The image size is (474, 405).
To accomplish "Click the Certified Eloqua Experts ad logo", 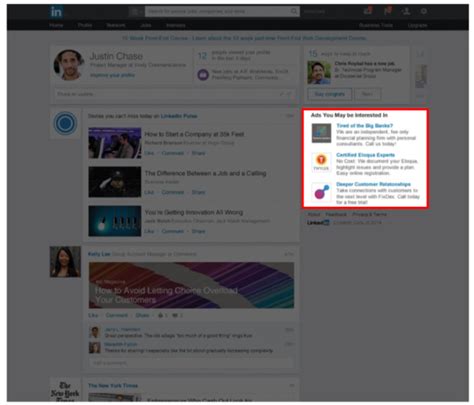I will [x=321, y=162].
